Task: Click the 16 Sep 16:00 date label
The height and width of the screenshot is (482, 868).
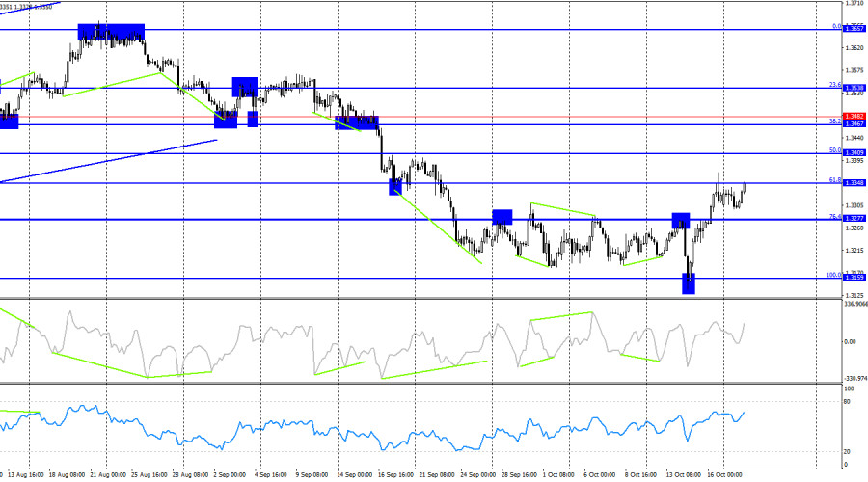Action: (x=395, y=475)
